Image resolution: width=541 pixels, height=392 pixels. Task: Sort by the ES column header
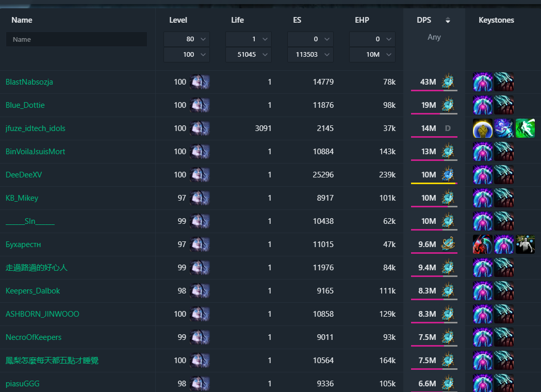297,20
